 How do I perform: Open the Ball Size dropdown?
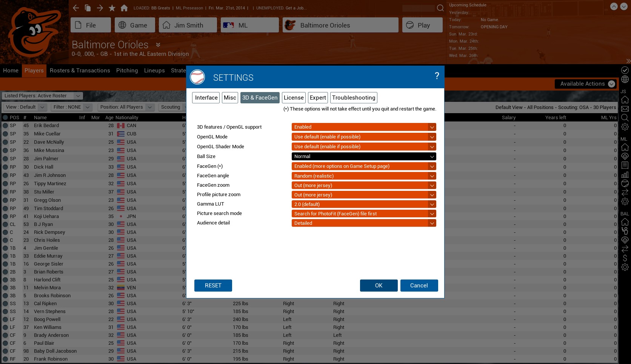tap(363, 157)
